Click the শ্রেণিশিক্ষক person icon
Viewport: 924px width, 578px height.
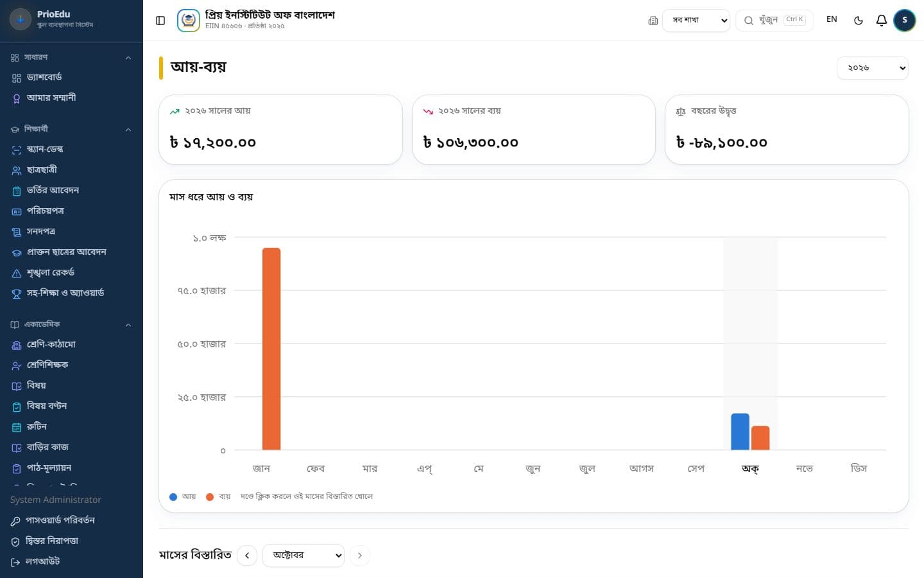pos(17,365)
